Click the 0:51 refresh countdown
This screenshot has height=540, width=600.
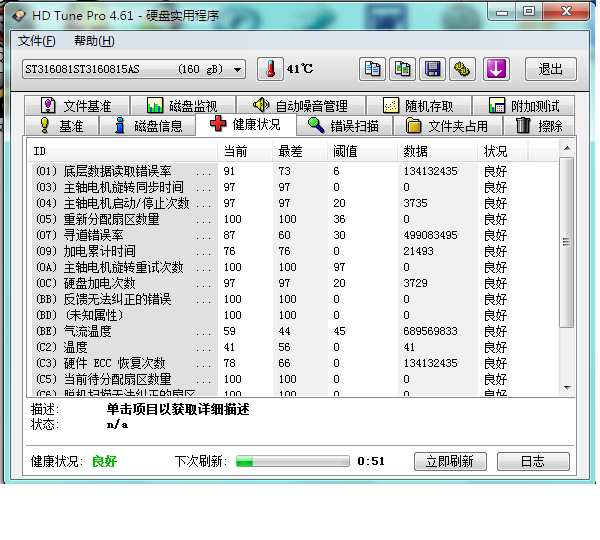pos(371,461)
